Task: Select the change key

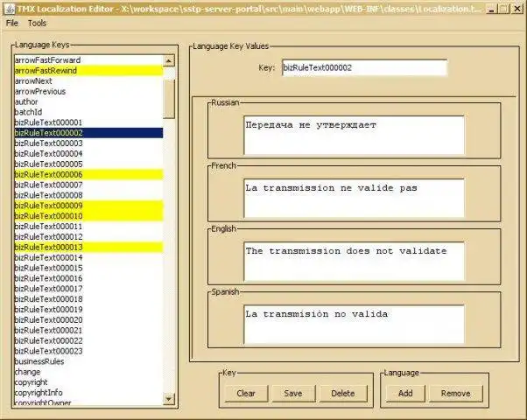Action: click(x=88, y=372)
